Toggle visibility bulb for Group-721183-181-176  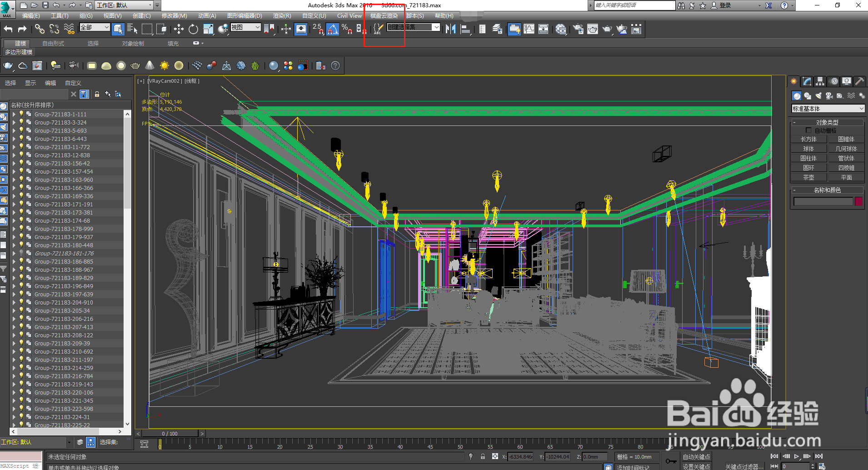click(x=21, y=253)
